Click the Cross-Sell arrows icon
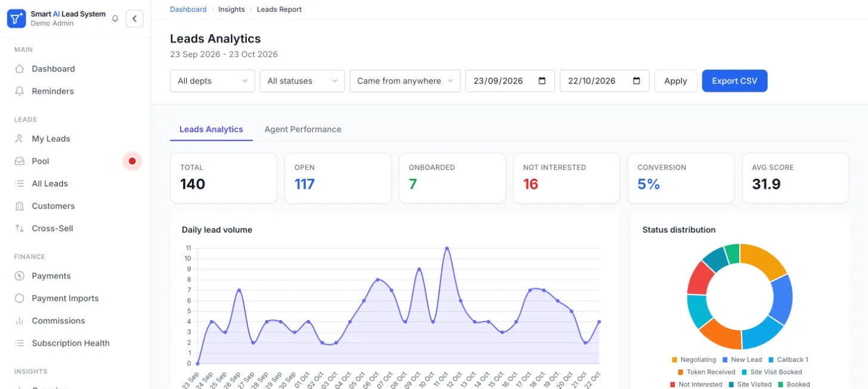 pos(20,228)
